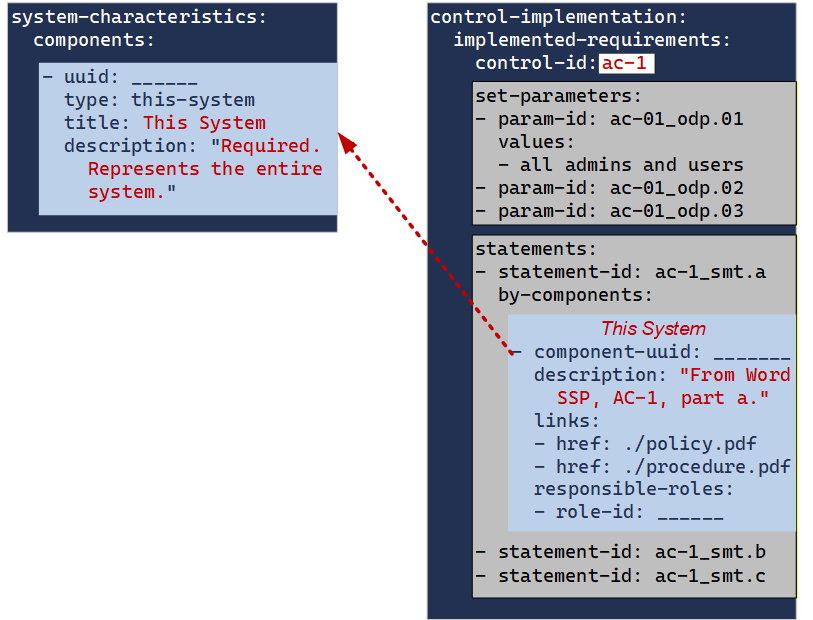Click the "type: this-system" line
This screenshot has width=813, height=620.
[160, 100]
